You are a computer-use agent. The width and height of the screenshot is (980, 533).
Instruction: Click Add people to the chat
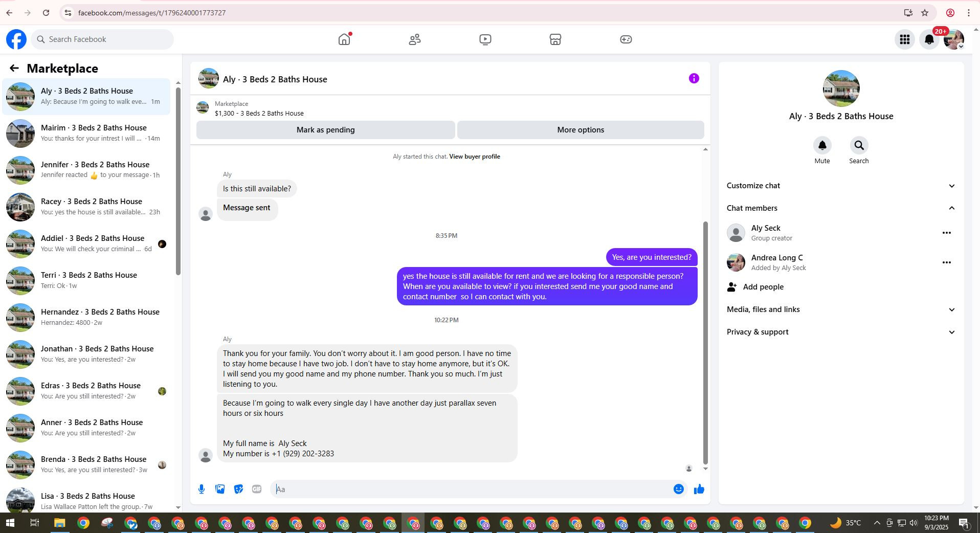click(x=841, y=287)
